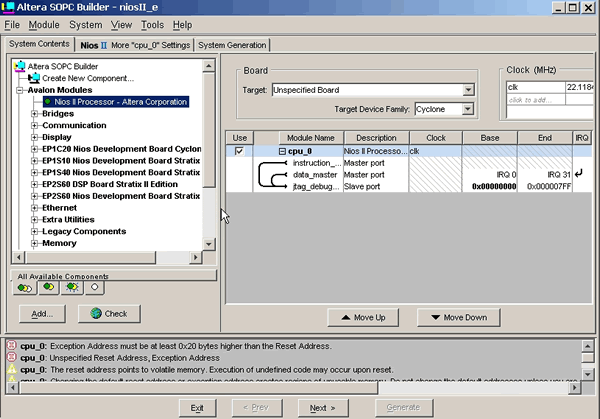600x419 pixels.
Task: Click the first filter icon under All Available Components
Action: coord(25,288)
